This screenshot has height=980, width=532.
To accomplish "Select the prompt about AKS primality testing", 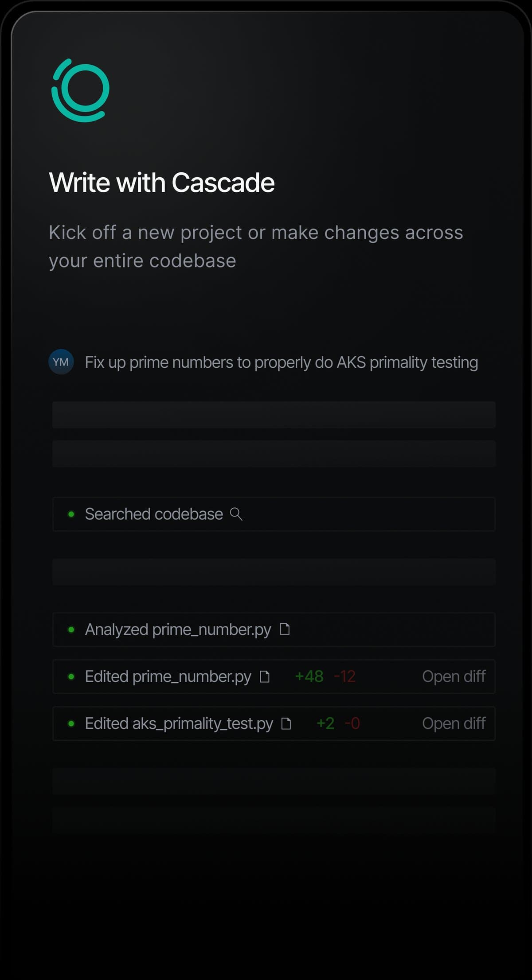I will pyautogui.click(x=281, y=362).
